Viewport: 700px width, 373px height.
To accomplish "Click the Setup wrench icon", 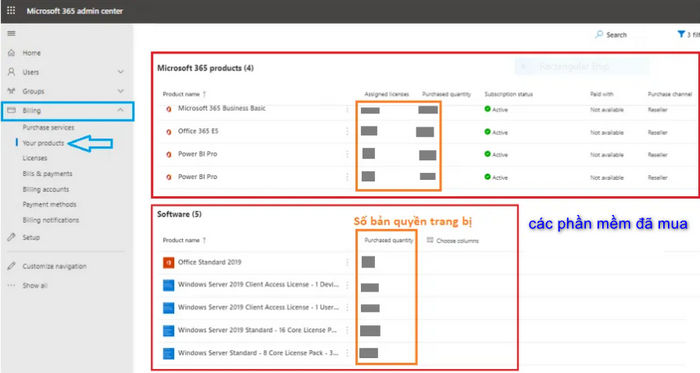I will [x=11, y=237].
